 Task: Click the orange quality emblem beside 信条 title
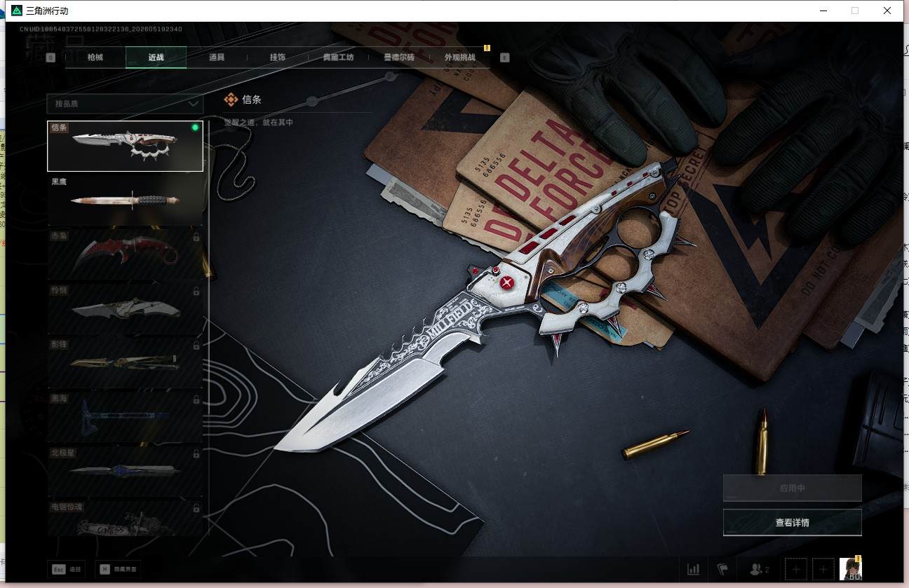231,100
